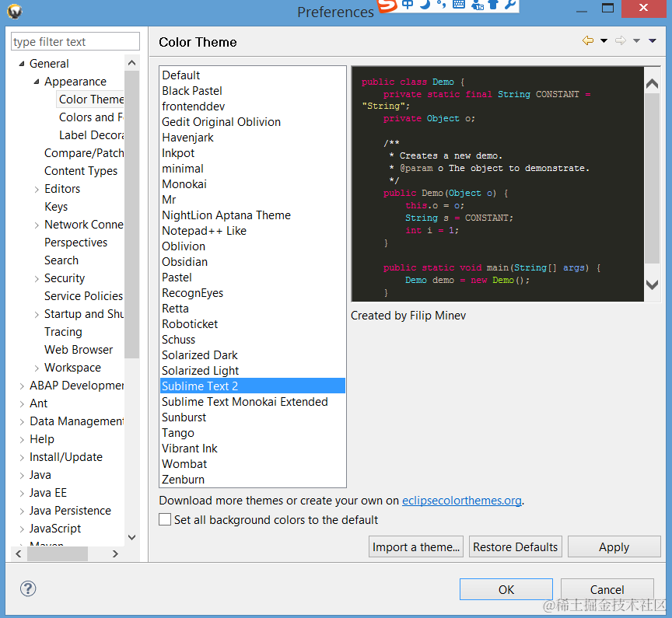Select the Havenjark theme

[x=253, y=138]
